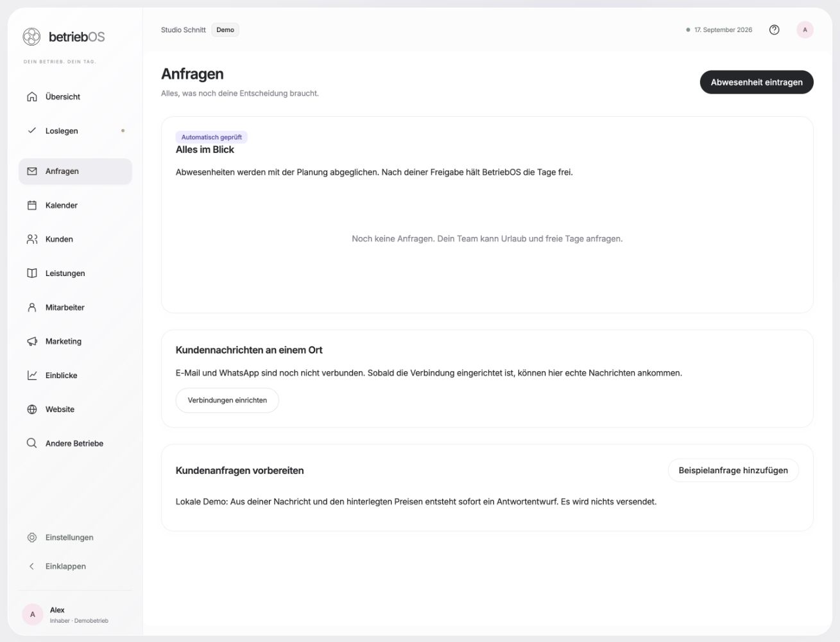
Task: Click the Abwesenheit eintragen button
Action: click(757, 82)
